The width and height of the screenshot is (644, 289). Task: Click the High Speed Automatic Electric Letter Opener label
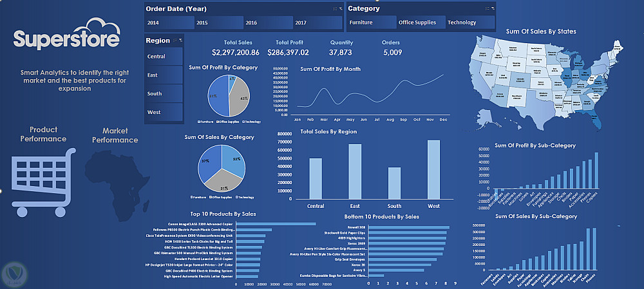click(x=199, y=276)
